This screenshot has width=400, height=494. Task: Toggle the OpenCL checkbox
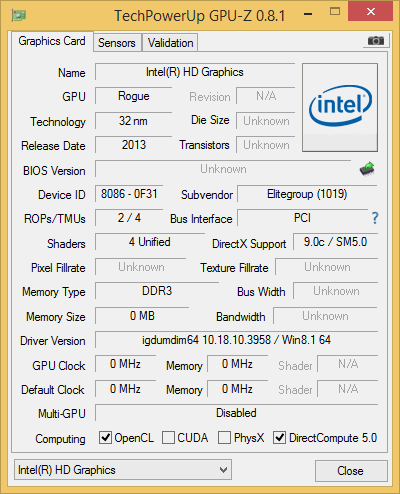[105, 438]
